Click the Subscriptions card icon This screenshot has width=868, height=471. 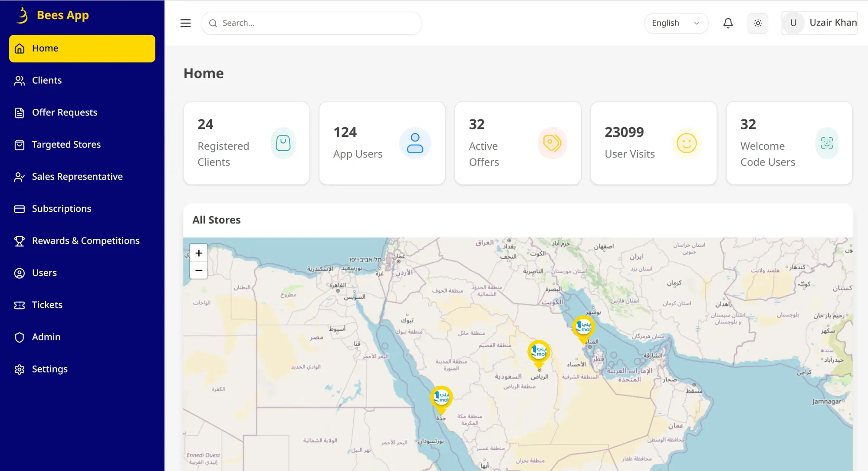point(20,209)
